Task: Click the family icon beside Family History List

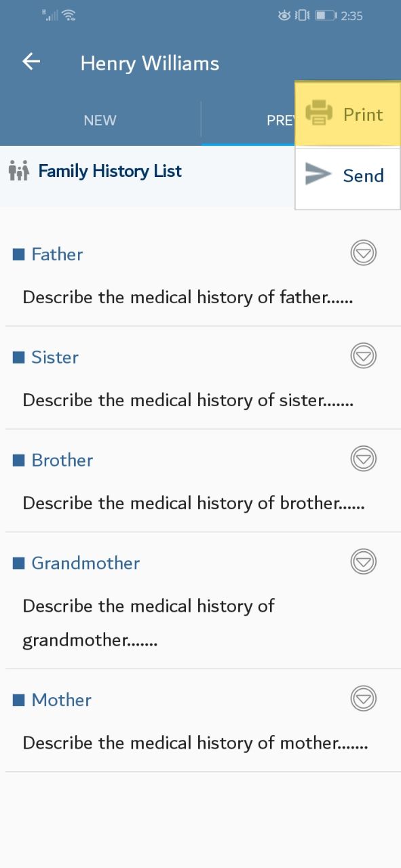Action: click(19, 171)
